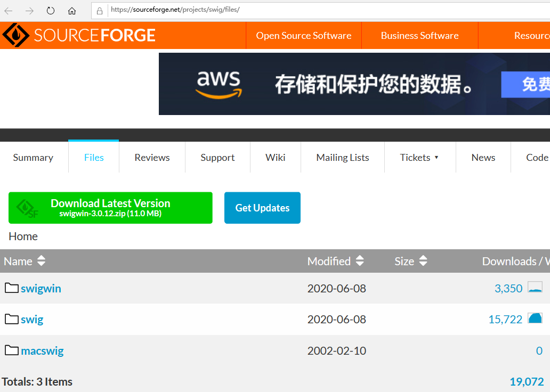550x392 pixels.
Task: Click Download Latest Version button
Action: pos(110,208)
